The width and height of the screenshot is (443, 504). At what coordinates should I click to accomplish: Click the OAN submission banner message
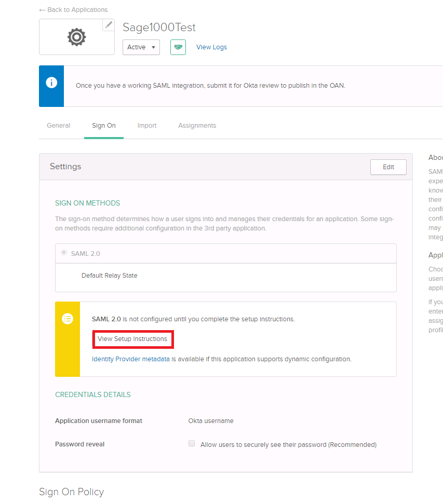click(210, 86)
